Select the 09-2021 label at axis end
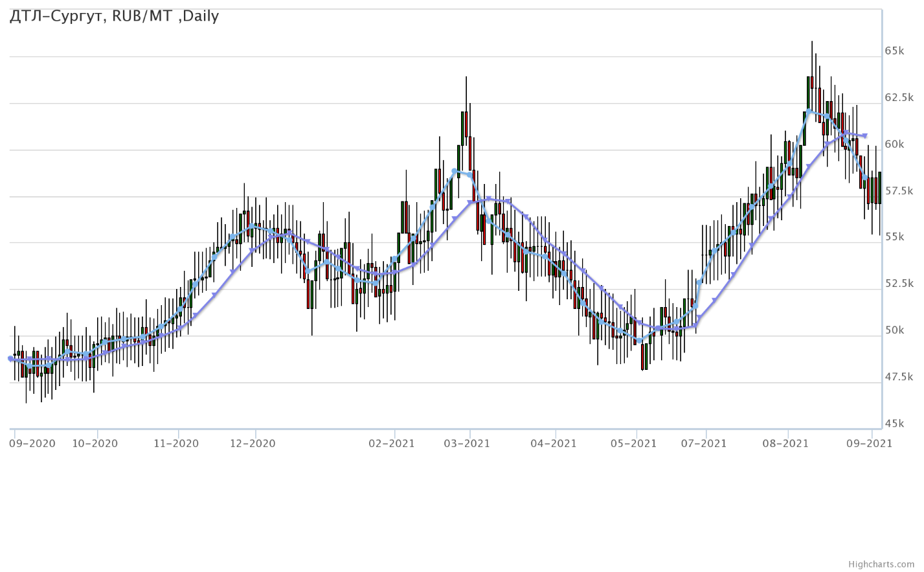Screen dimensions: 924x572 coord(869,444)
